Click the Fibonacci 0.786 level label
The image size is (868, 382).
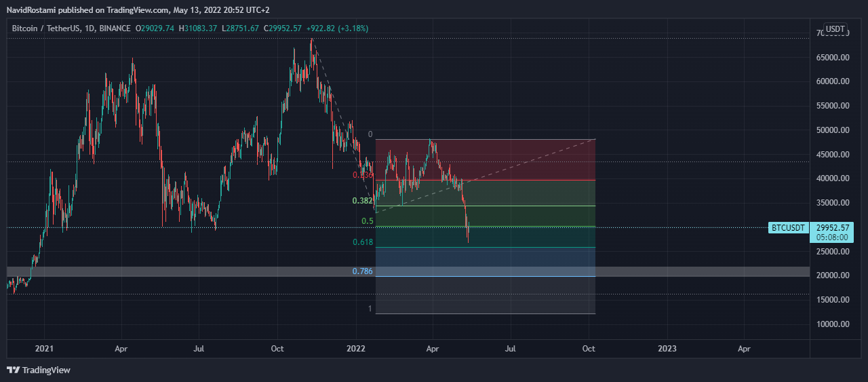coord(363,271)
